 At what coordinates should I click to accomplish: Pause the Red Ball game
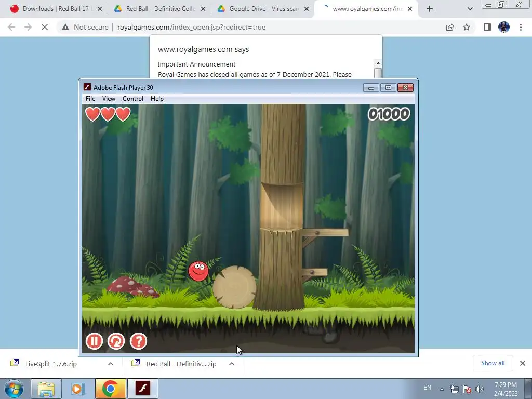point(94,341)
